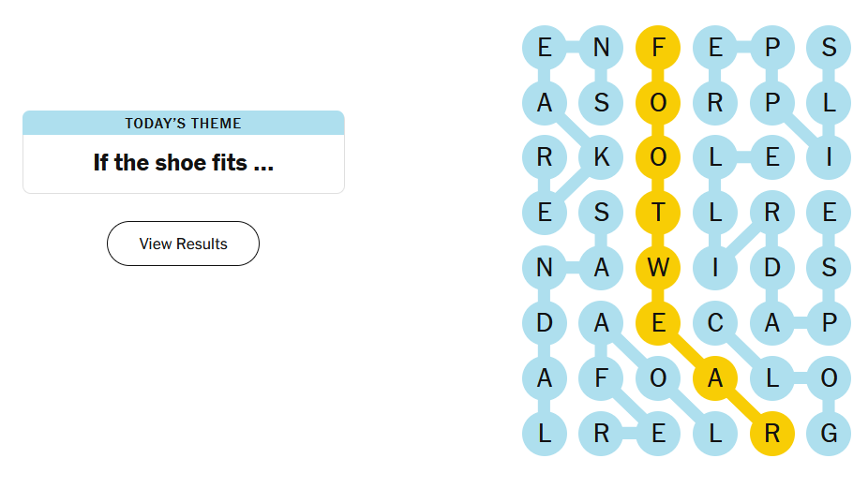
Task: Select the D in SANDAL
Action: (x=545, y=322)
